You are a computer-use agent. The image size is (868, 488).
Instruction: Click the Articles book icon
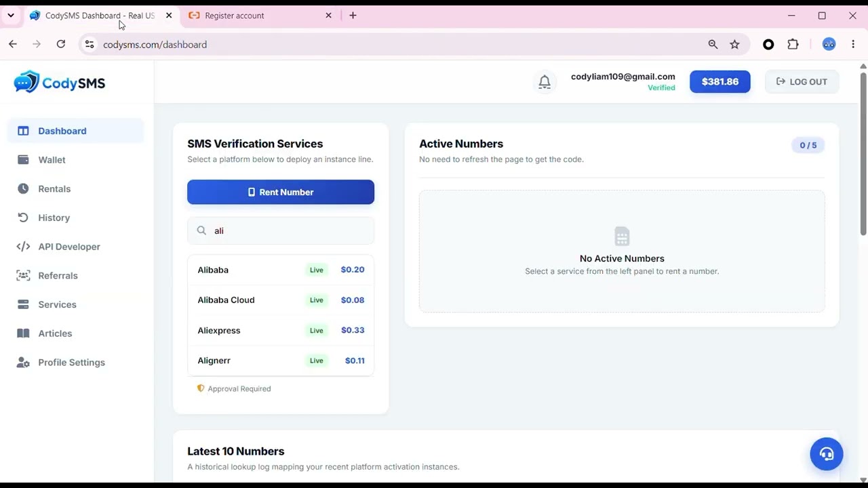click(23, 333)
